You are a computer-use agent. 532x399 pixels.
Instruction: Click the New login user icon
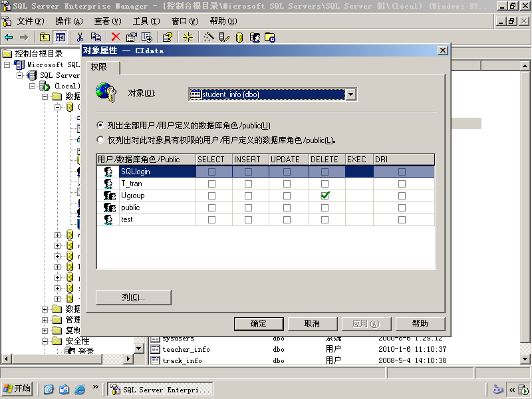pos(255,37)
